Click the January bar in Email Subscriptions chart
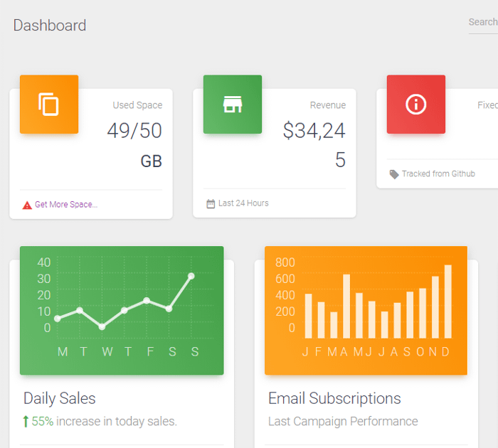The width and height of the screenshot is (498, 448). coord(308,316)
